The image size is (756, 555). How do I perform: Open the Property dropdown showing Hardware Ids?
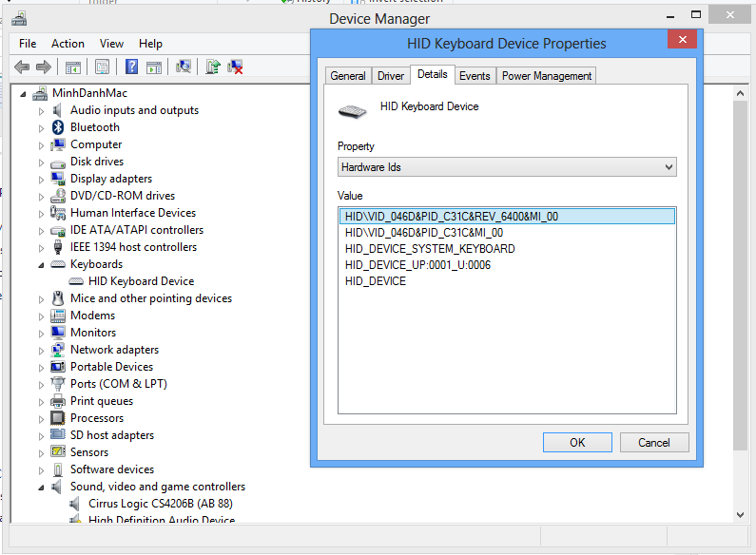pyautogui.click(x=507, y=167)
